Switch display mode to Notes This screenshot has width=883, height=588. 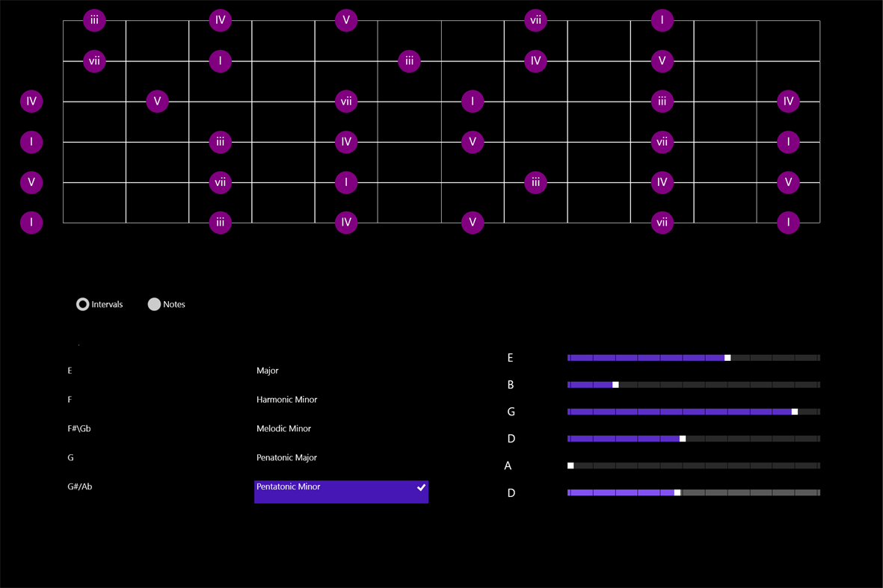[154, 304]
